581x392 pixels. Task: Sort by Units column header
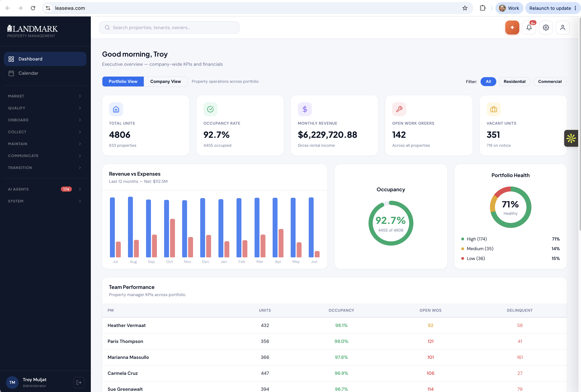point(265,310)
